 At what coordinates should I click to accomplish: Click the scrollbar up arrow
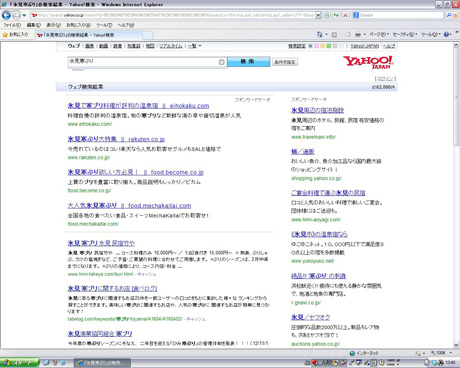click(456, 45)
